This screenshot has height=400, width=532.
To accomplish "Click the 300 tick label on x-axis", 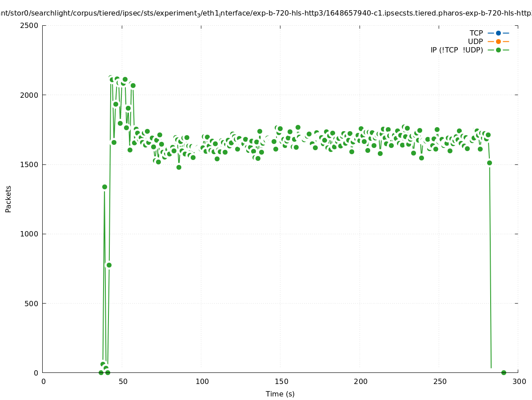I will click(x=519, y=381).
